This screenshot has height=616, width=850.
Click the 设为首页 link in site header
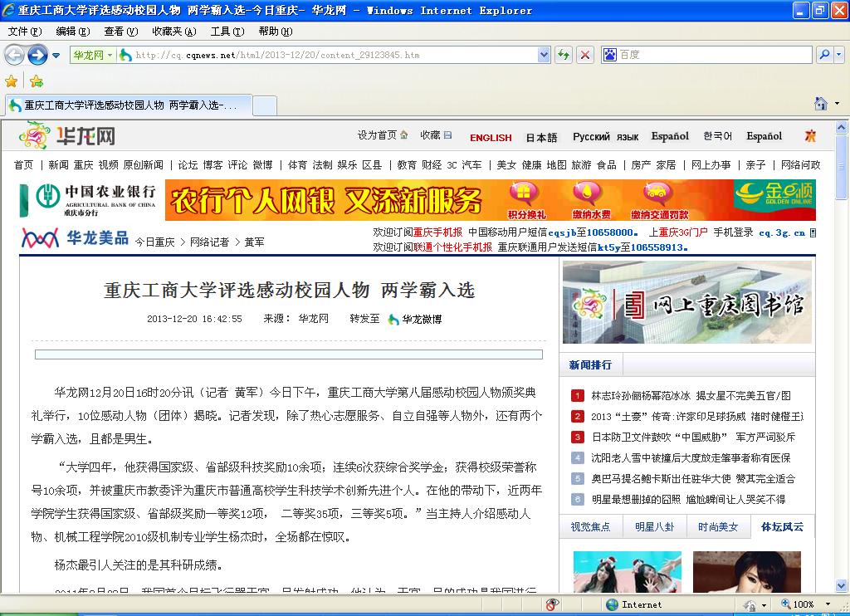coord(378,135)
